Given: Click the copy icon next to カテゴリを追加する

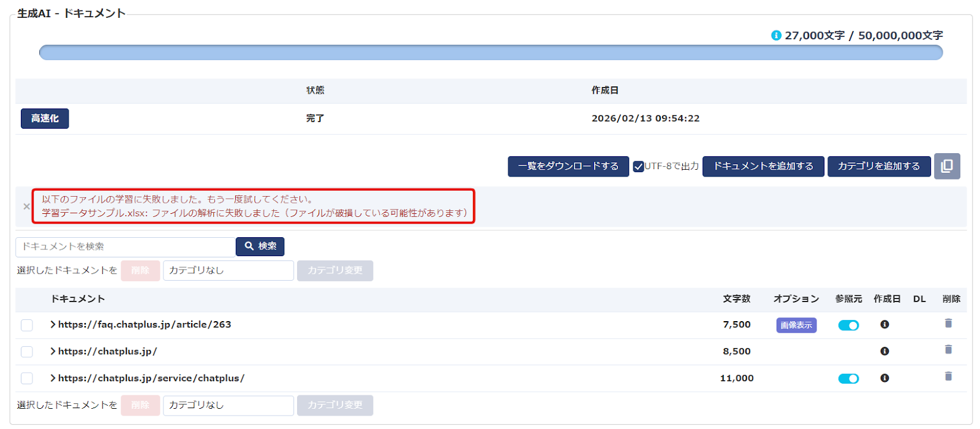Looking at the screenshot, I should pos(946,166).
